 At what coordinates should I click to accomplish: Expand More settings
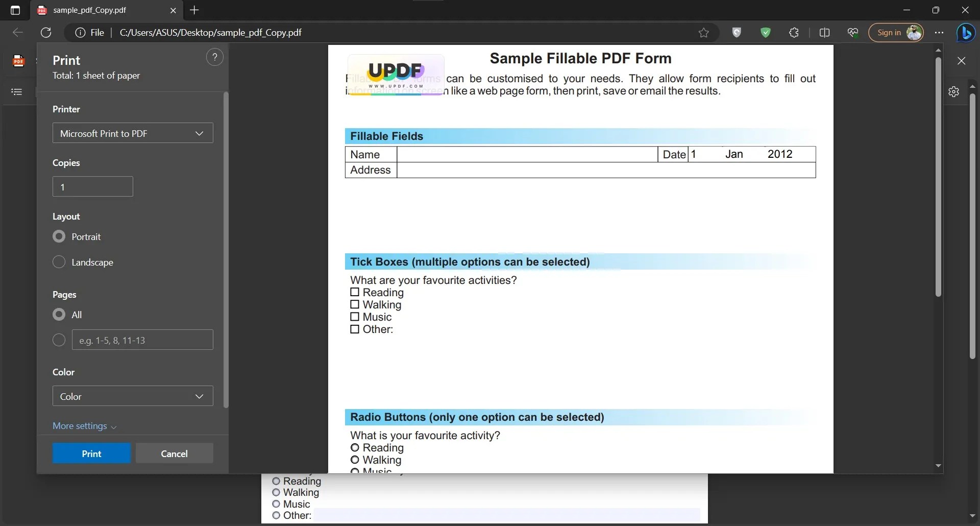84,426
